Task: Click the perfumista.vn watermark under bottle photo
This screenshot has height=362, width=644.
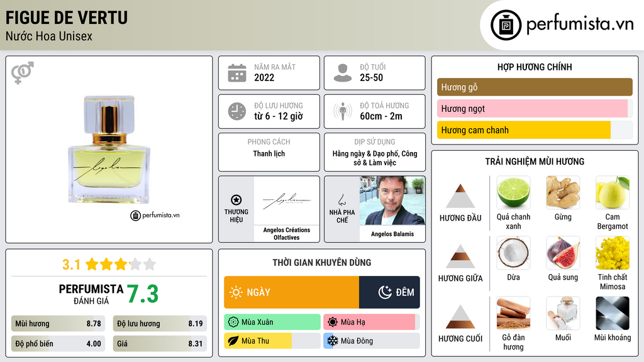Action: 155,215
